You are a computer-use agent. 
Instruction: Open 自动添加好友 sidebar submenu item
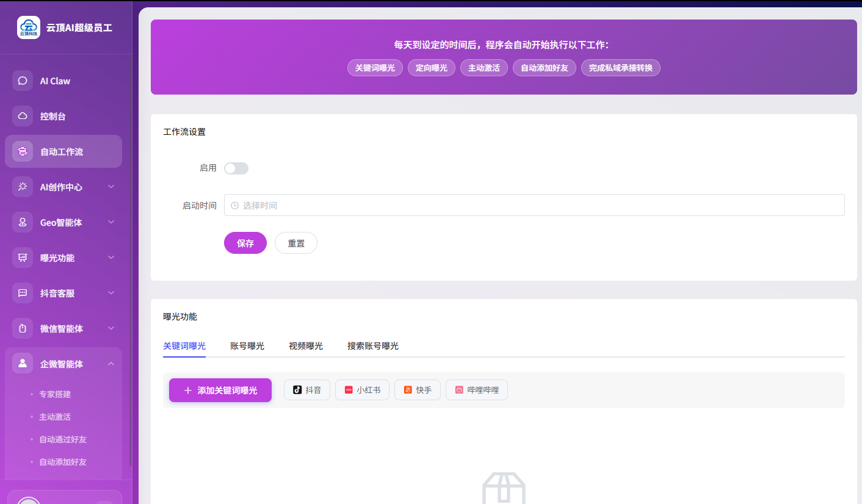[x=63, y=462]
